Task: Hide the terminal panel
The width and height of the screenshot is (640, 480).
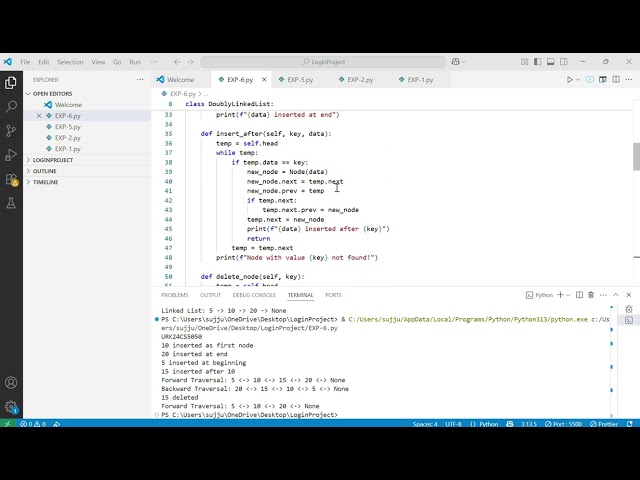Action: (629, 295)
